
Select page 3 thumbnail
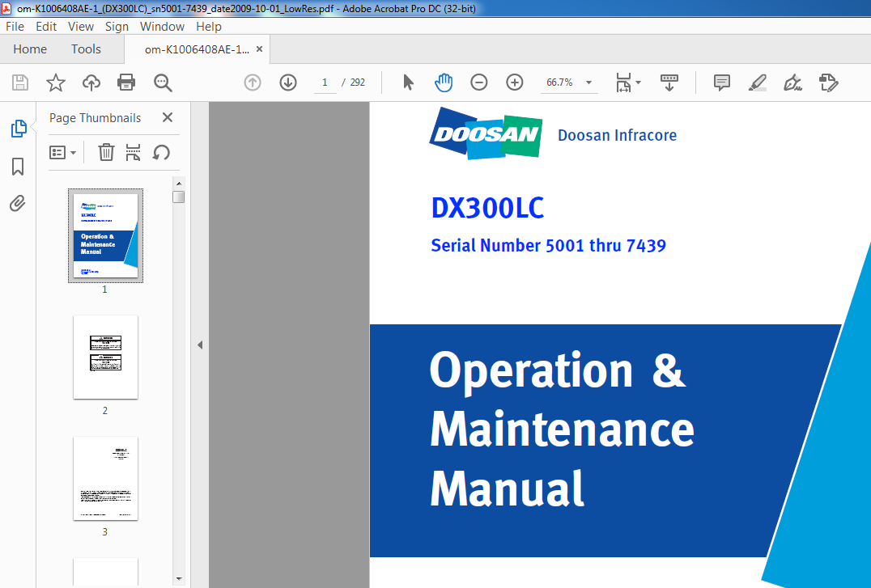105,479
